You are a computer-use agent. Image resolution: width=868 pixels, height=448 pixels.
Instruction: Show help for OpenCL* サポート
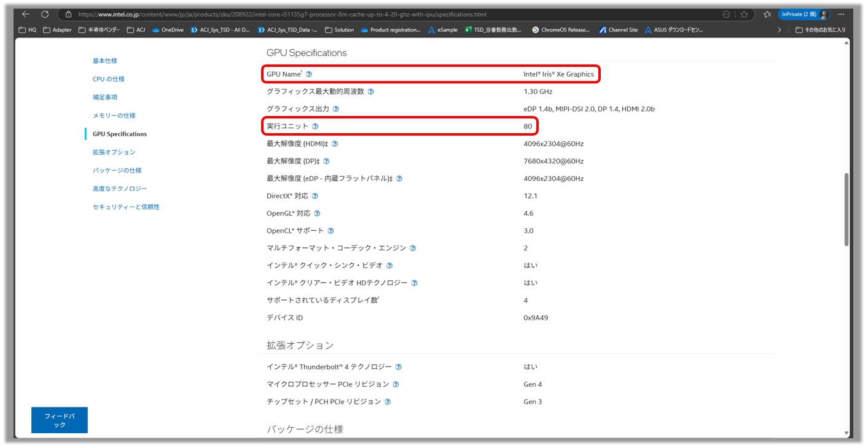click(330, 231)
